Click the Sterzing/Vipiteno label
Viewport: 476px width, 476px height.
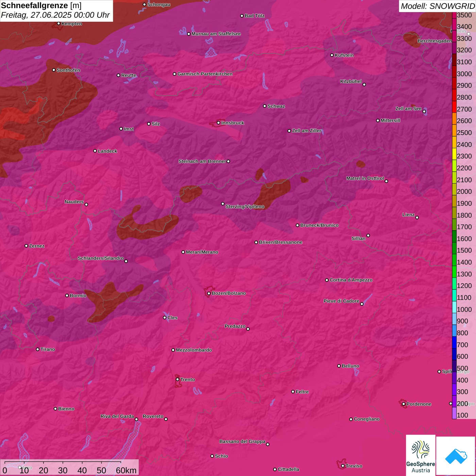point(245,206)
